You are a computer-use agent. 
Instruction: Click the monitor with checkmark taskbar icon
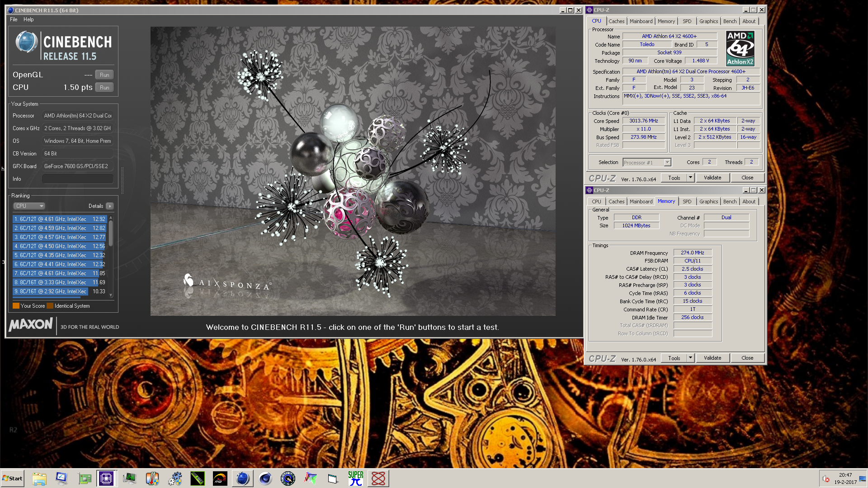[x=61, y=479]
